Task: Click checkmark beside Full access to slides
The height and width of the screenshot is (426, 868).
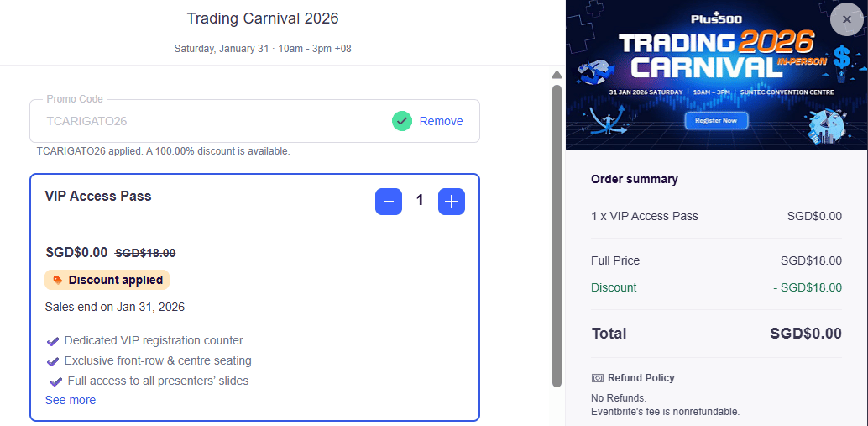Action: [55, 381]
